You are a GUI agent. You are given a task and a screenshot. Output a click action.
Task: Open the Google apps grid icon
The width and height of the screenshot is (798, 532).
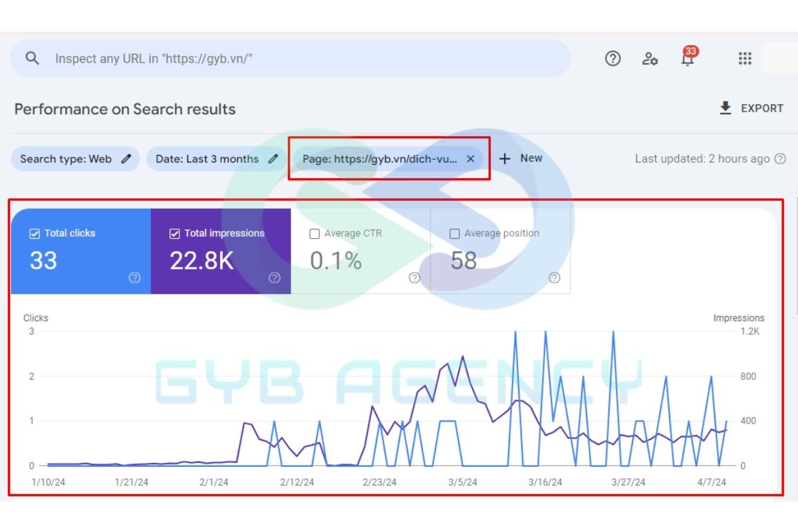(x=745, y=59)
